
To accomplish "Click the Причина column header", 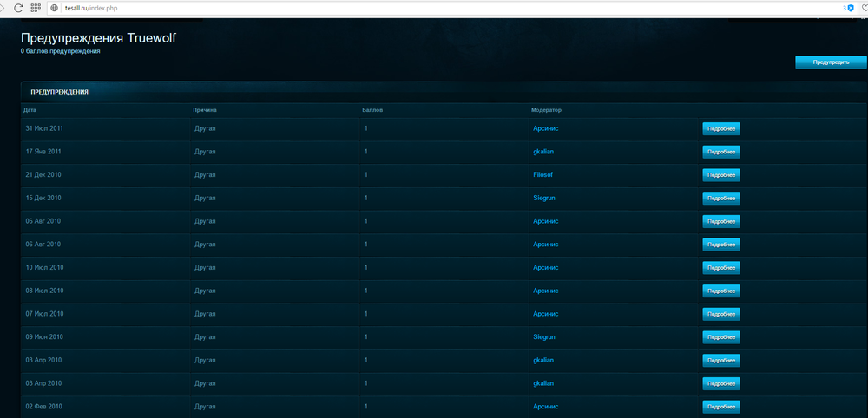I will [x=205, y=110].
